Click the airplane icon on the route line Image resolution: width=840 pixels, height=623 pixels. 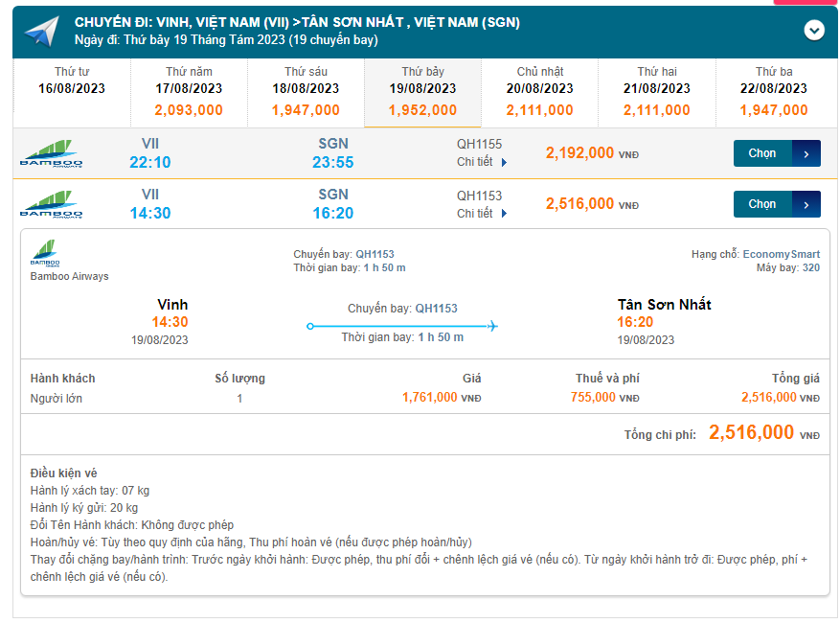coord(492,326)
